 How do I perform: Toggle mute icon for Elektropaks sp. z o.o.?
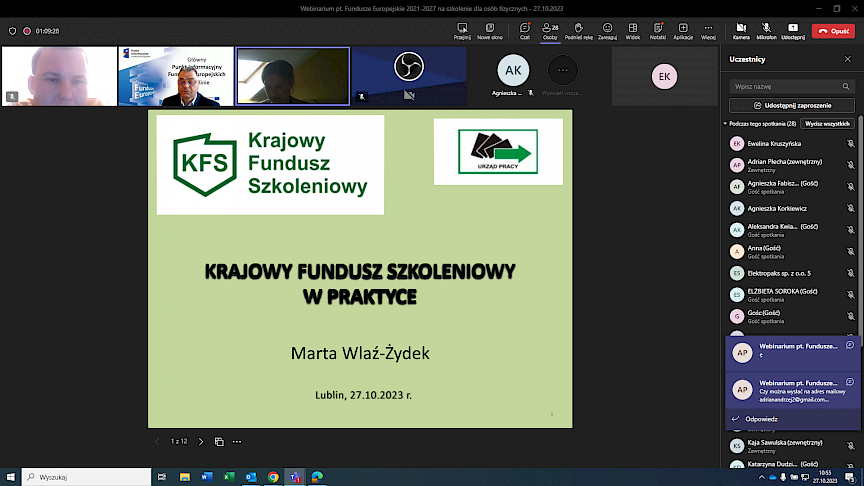coord(850,273)
